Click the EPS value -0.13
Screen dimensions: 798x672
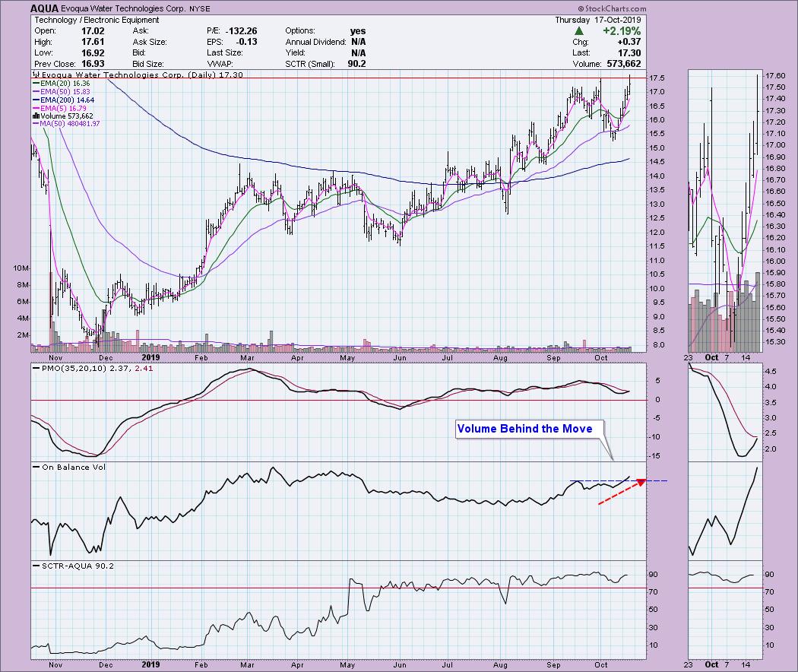pyautogui.click(x=246, y=42)
